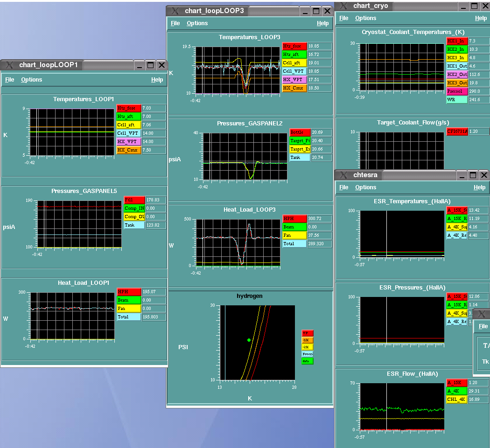Click the 300.72 HPH value in Heat_Load_LOOP3
490x448 pixels.
(319, 219)
